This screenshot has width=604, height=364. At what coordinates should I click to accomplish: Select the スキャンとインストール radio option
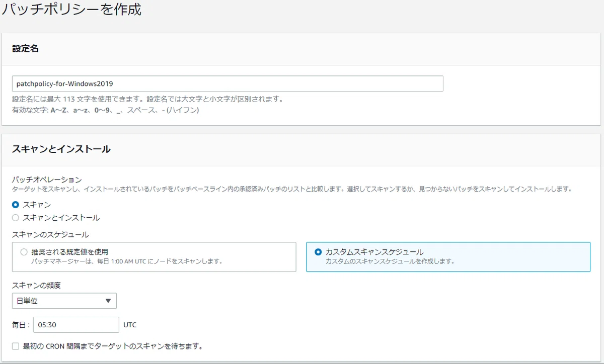16,218
